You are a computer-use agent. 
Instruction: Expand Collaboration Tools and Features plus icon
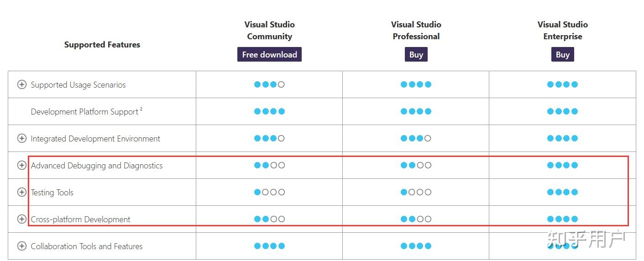[21, 246]
